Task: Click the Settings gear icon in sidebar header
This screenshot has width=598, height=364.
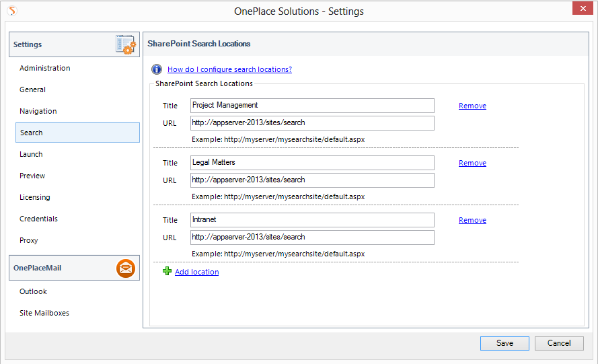Action: 126,44
